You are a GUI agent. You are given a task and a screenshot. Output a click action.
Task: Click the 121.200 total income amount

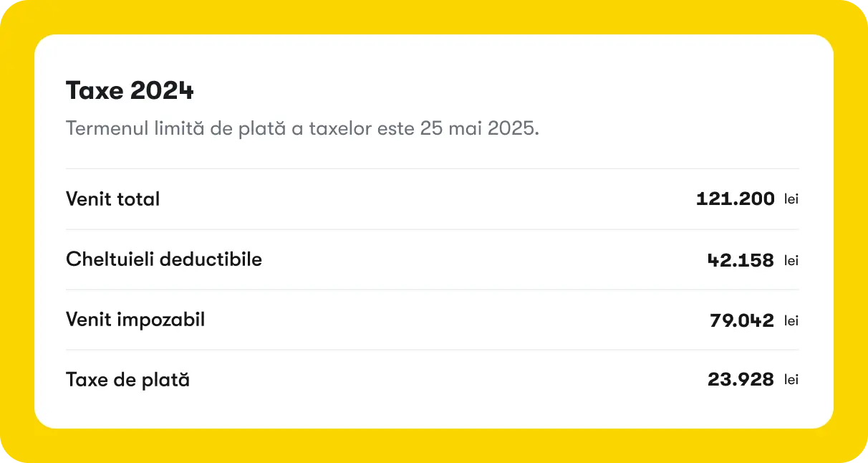(736, 199)
